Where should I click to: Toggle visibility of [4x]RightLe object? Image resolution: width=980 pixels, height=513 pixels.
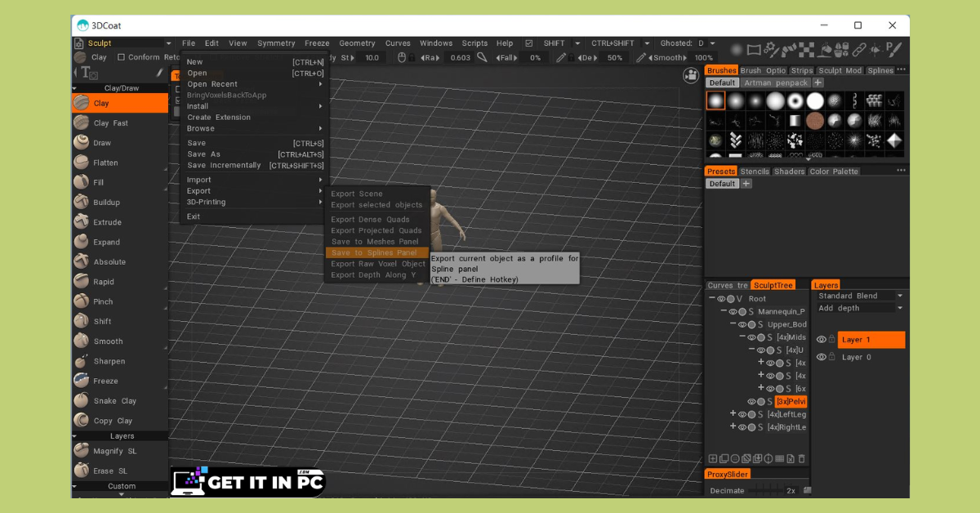point(742,427)
